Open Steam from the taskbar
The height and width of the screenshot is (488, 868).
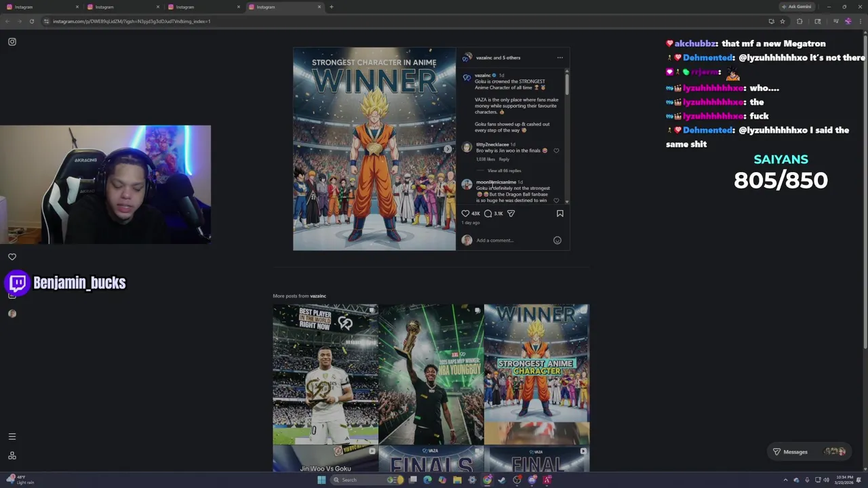(x=502, y=480)
